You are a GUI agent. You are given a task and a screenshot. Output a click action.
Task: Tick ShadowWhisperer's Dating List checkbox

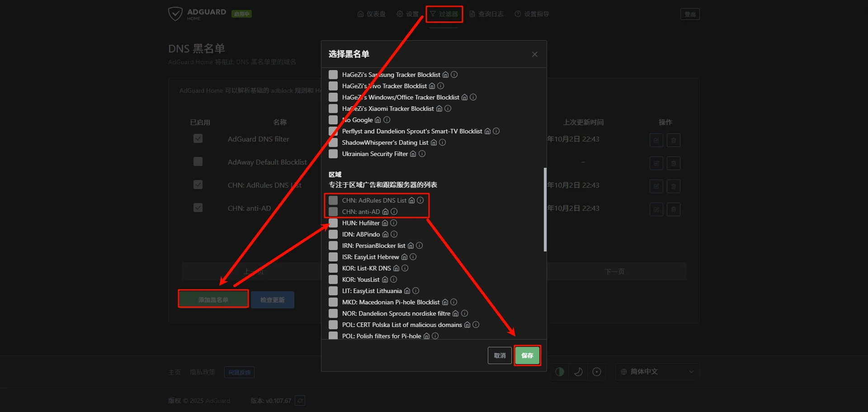[333, 142]
